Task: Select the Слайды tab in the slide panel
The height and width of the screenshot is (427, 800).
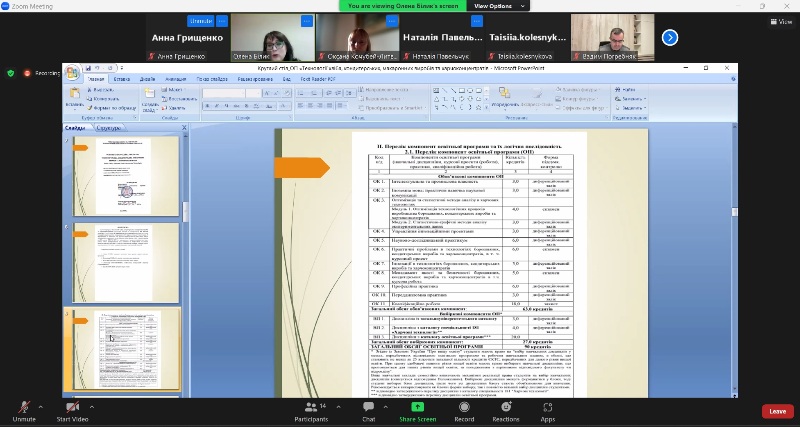Action: click(76, 129)
